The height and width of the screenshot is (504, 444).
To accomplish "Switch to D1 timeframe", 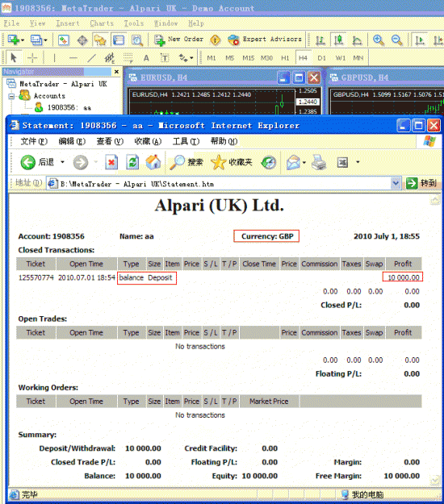I will (322, 58).
